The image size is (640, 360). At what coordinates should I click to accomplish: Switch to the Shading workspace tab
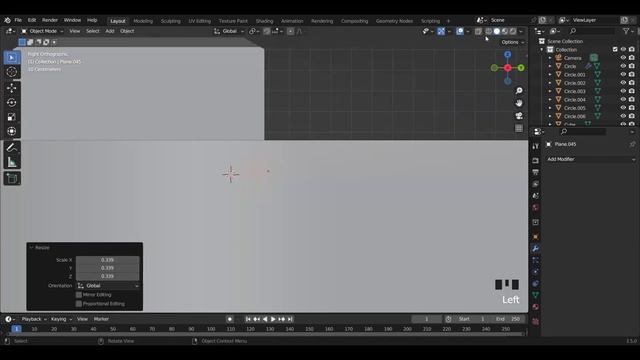pos(264,21)
